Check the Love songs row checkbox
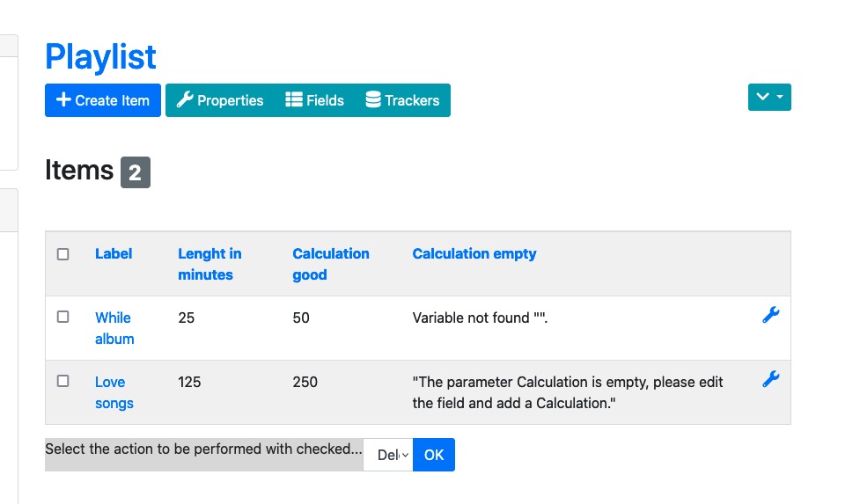 click(x=63, y=381)
